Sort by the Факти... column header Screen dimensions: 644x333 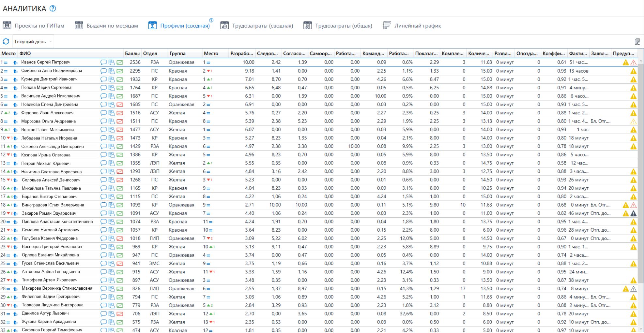coord(578,53)
